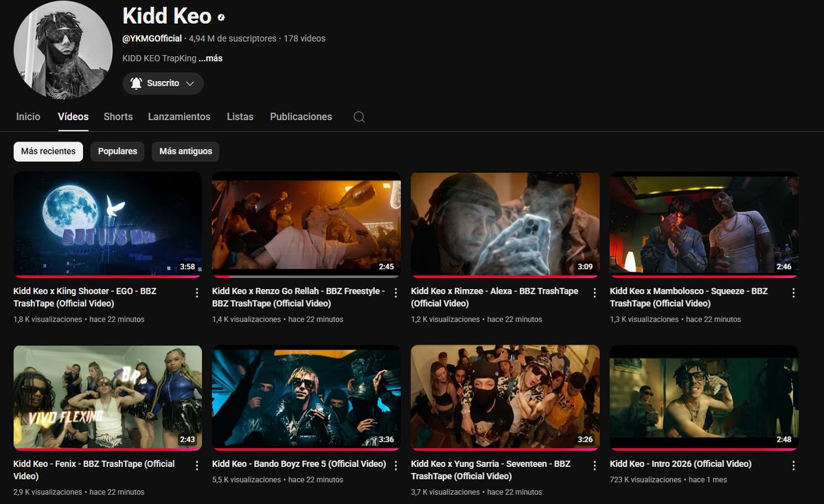824x504 pixels.
Task: Switch to Publicaciones tab
Action: [x=301, y=117]
